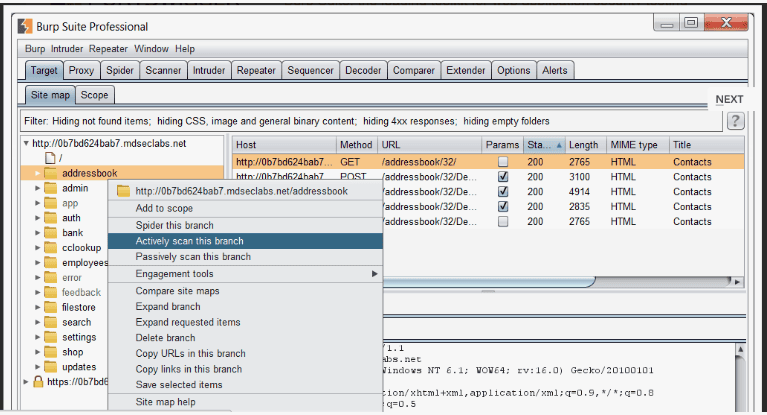Sort table by Status column header

click(543, 145)
